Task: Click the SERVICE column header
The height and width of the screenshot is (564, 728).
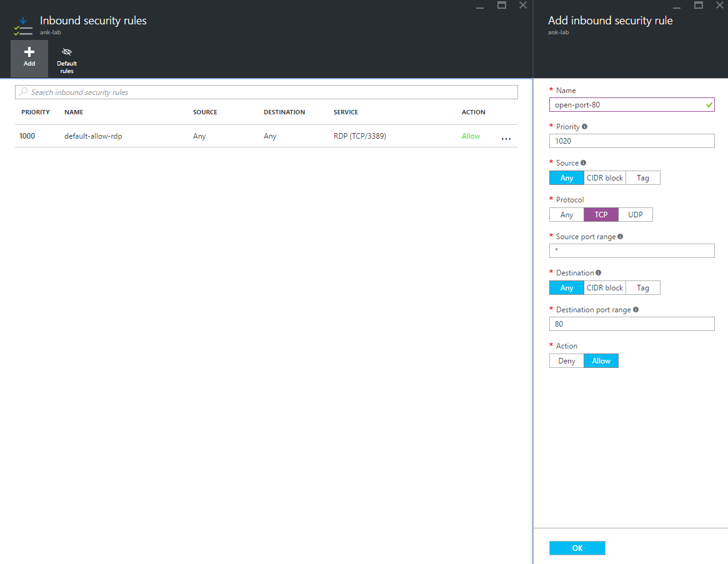Action: click(x=346, y=112)
